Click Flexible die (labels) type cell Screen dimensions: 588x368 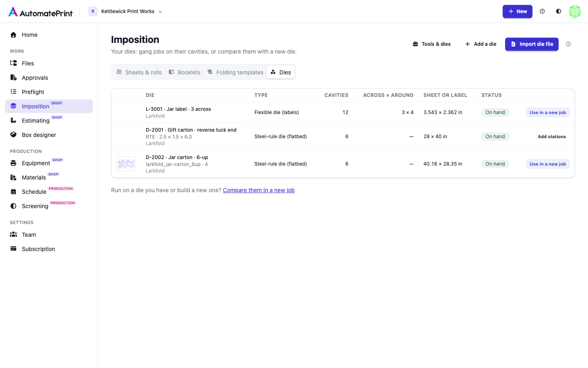click(276, 112)
